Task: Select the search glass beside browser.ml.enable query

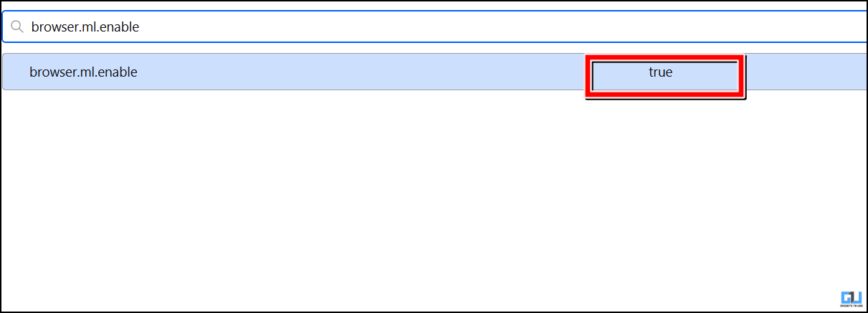Action: (17, 27)
